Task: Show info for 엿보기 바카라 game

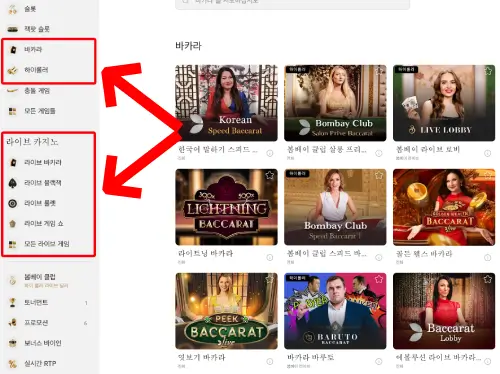Action: [x=270, y=362]
